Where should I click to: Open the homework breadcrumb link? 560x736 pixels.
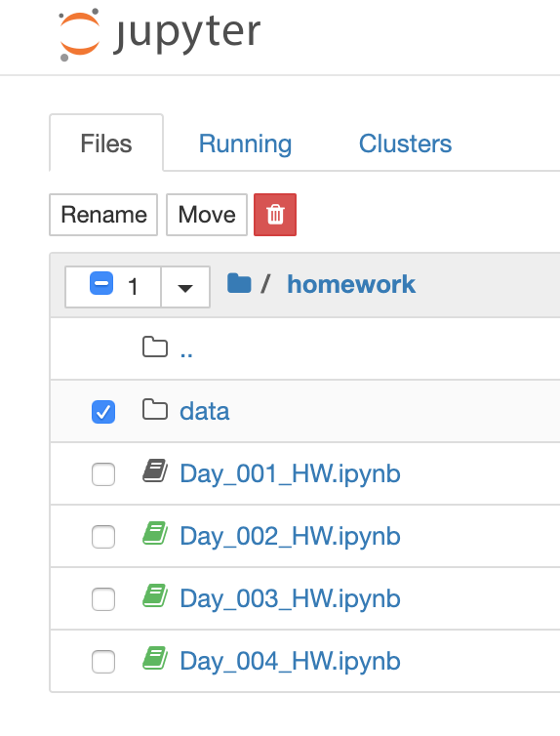(x=351, y=284)
